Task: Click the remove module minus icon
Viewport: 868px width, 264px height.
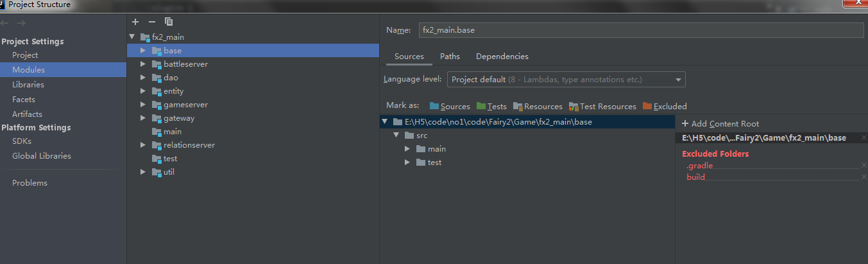Action: coord(151,22)
